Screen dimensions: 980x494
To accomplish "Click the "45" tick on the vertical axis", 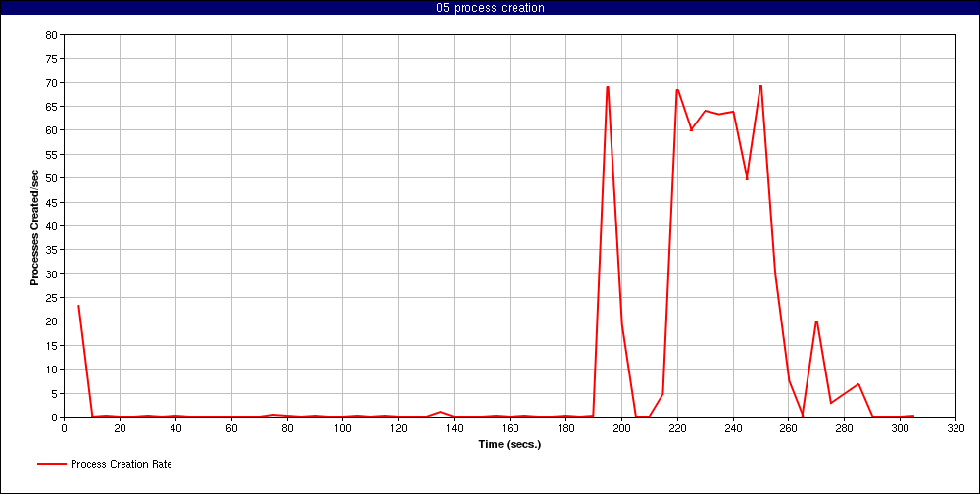I will [52, 202].
